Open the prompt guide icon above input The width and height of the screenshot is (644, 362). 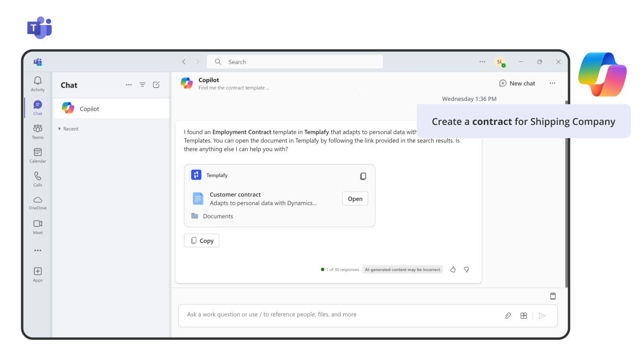coord(553,296)
